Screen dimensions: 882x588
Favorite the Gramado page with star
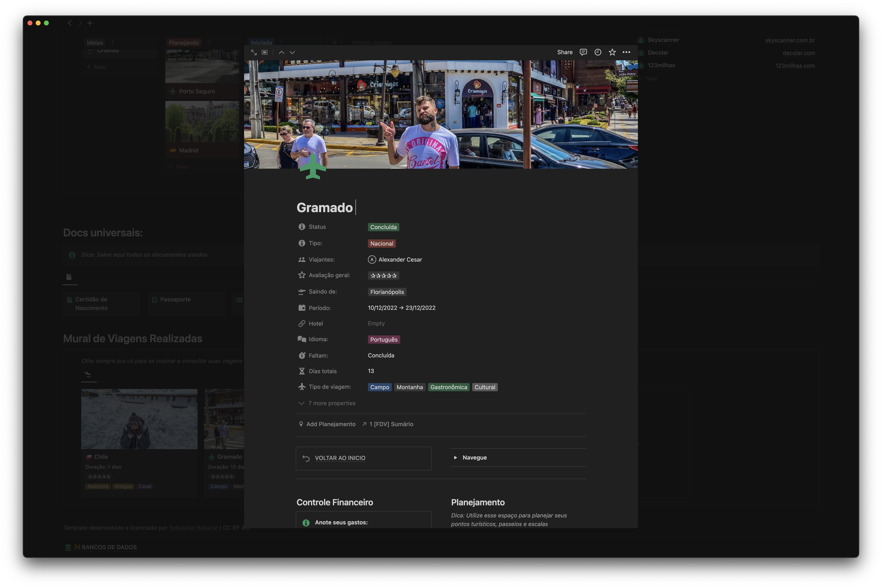(x=612, y=52)
